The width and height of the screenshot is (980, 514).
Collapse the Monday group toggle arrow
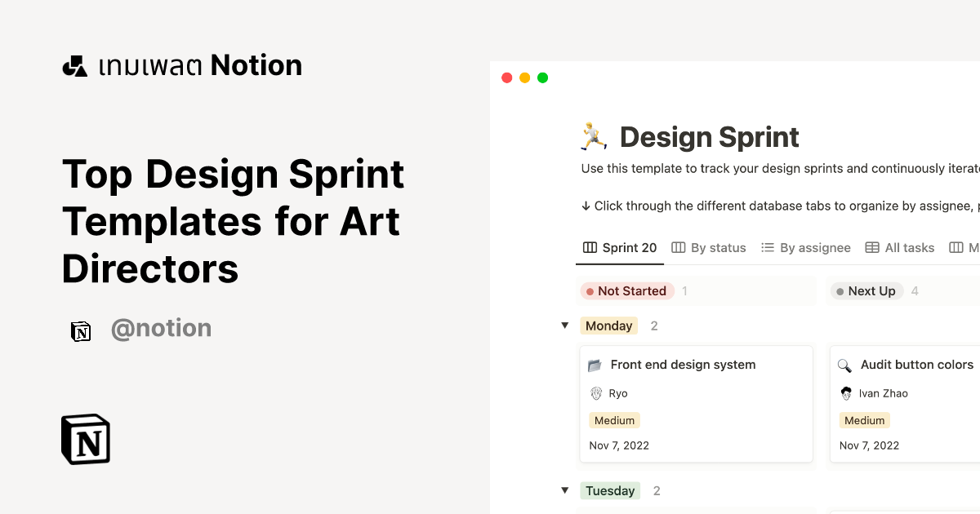564,326
